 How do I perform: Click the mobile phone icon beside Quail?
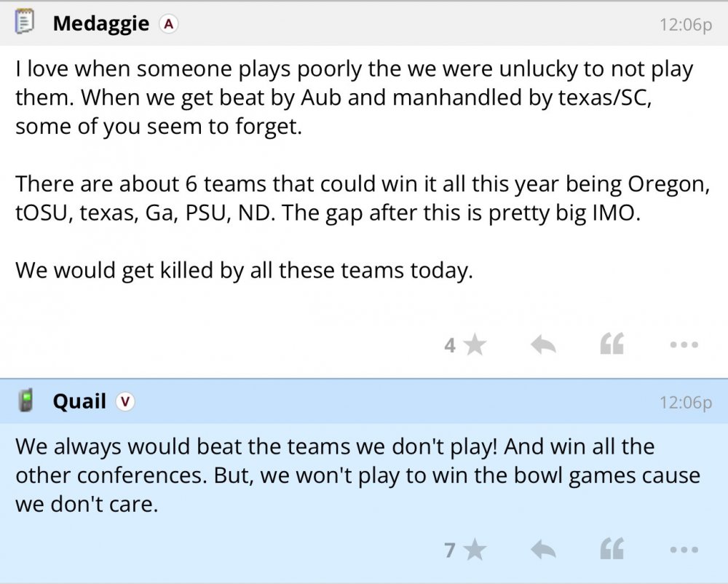tap(26, 401)
